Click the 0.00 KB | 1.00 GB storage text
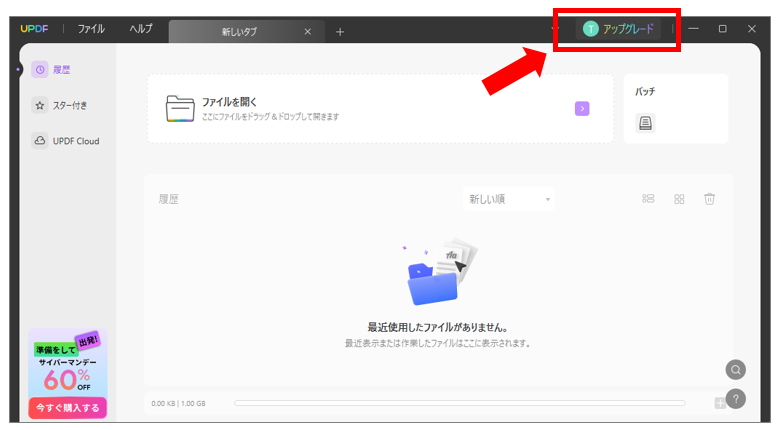 pyautogui.click(x=178, y=404)
